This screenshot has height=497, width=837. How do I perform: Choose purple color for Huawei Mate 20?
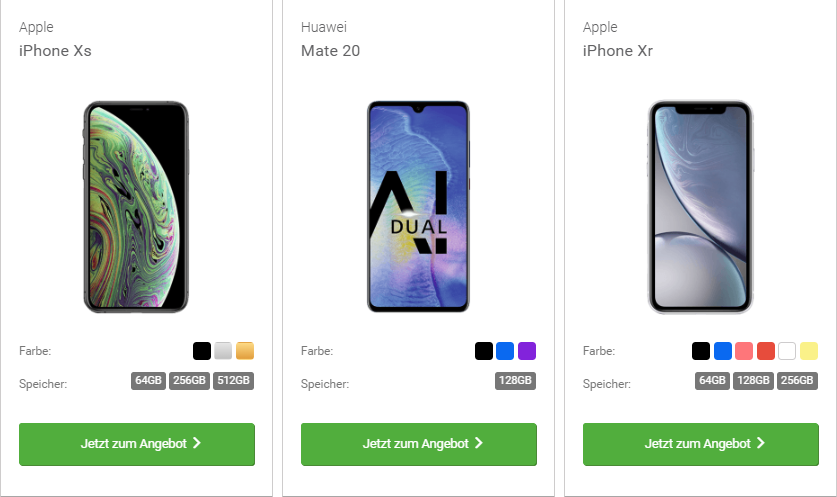click(527, 351)
